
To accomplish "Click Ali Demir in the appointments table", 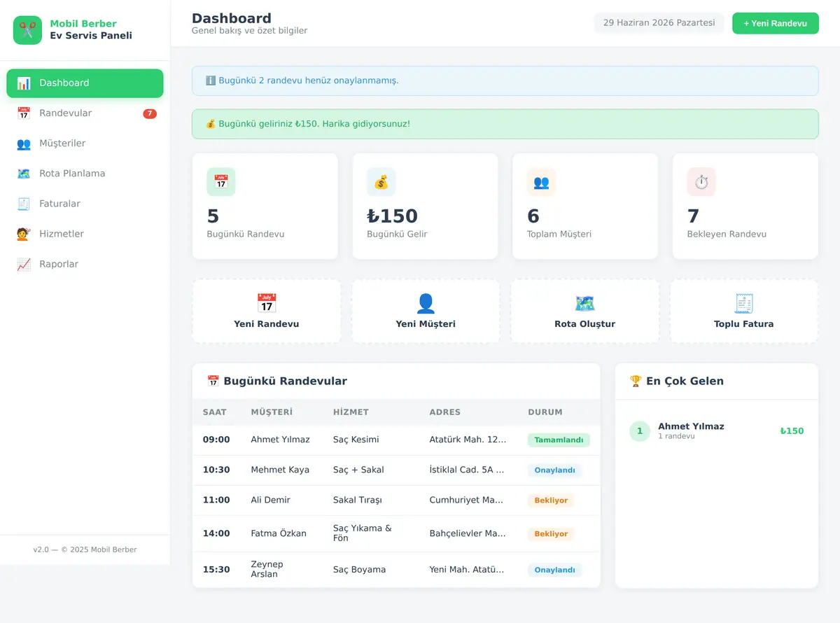I will [270, 500].
